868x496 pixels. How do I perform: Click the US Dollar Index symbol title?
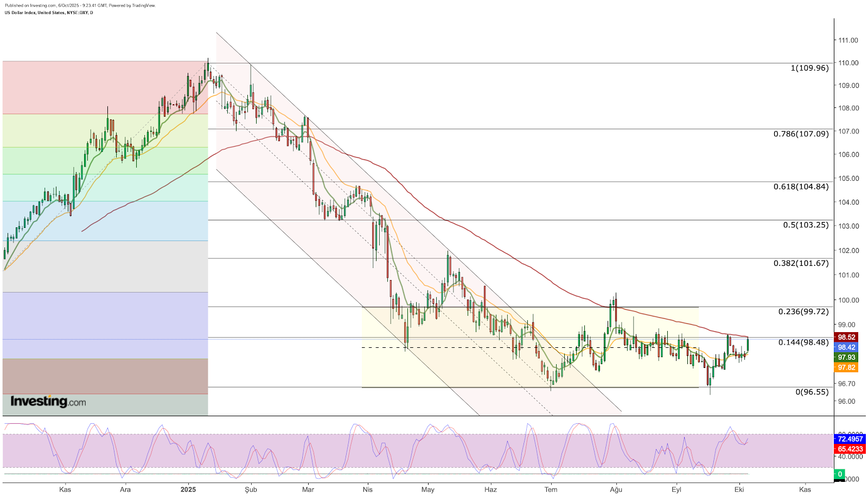(x=49, y=12)
